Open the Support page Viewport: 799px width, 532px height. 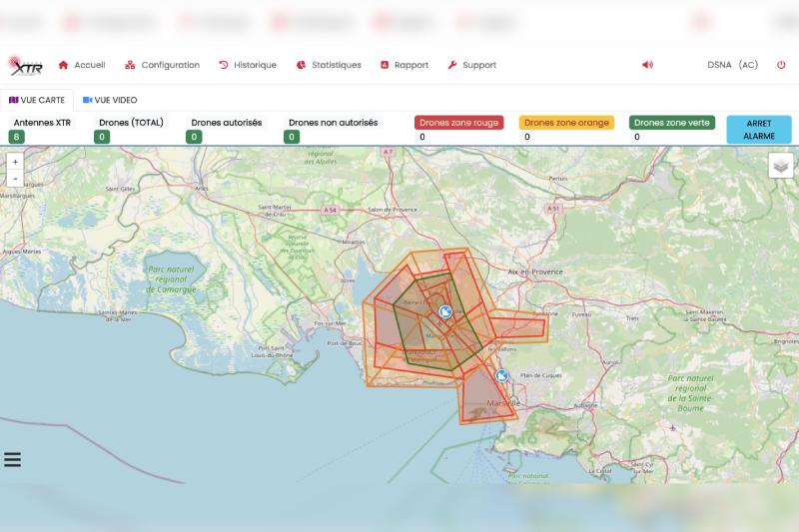(x=471, y=65)
